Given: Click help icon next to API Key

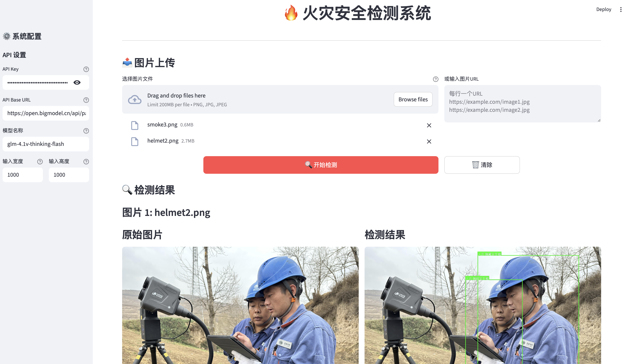Looking at the screenshot, I should 86,69.
